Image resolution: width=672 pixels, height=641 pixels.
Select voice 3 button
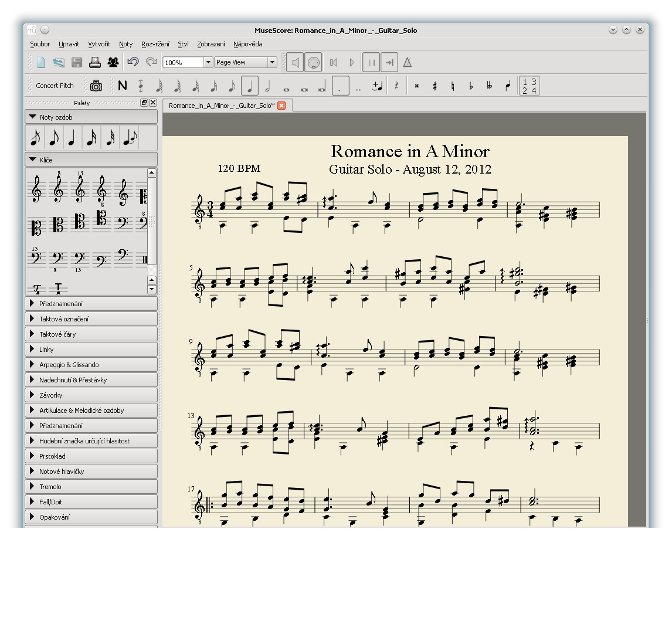point(534,82)
